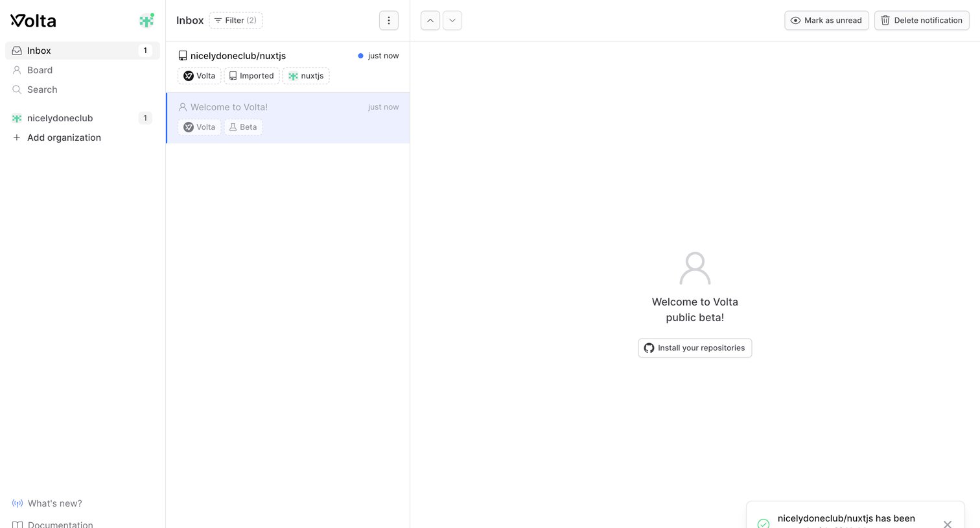
Task: Dismiss the toast notification with X
Action: click(x=948, y=524)
